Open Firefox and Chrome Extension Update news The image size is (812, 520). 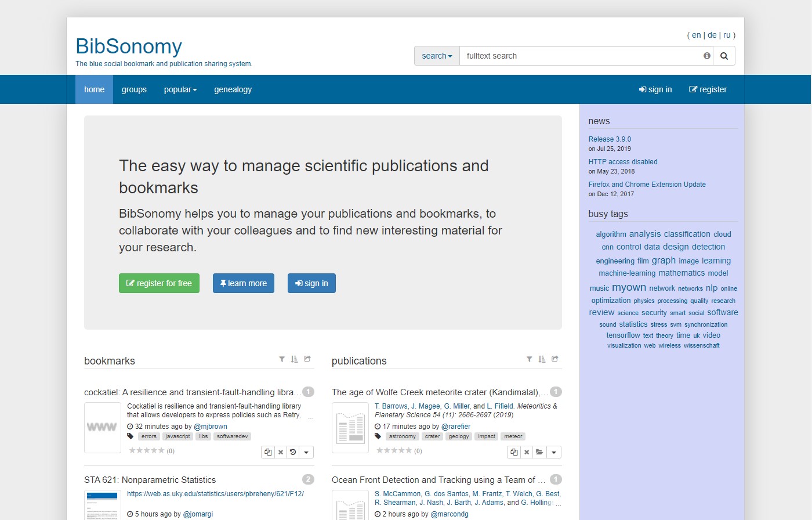tap(647, 185)
